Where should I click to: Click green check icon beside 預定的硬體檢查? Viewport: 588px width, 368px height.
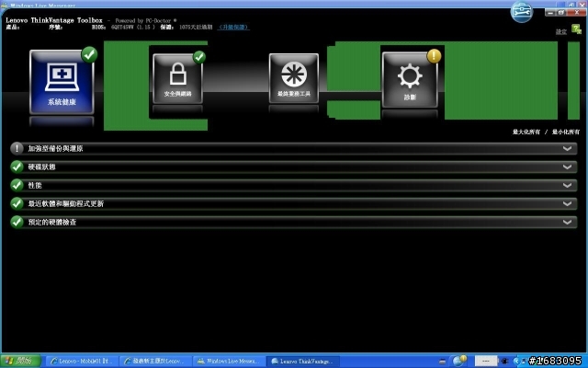point(17,222)
